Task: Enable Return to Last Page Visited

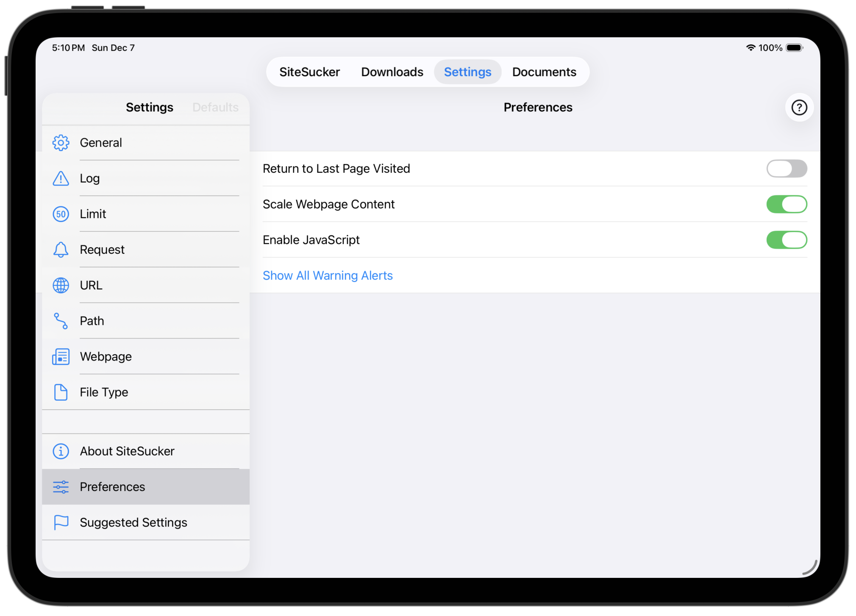Action: [786, 169]
